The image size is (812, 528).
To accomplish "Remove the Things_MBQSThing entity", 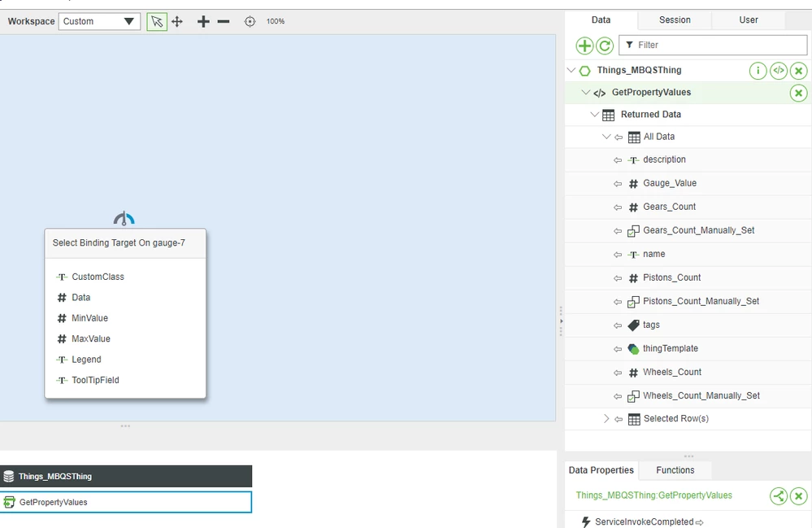I will click(798, 71).
